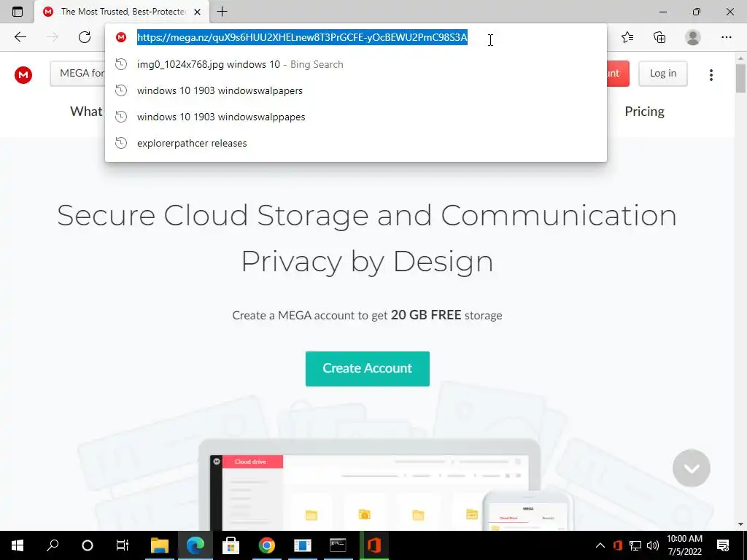Click the blue window app on taskbar
The height and width of the screenshot is (560, 747).
coord(303,545)
